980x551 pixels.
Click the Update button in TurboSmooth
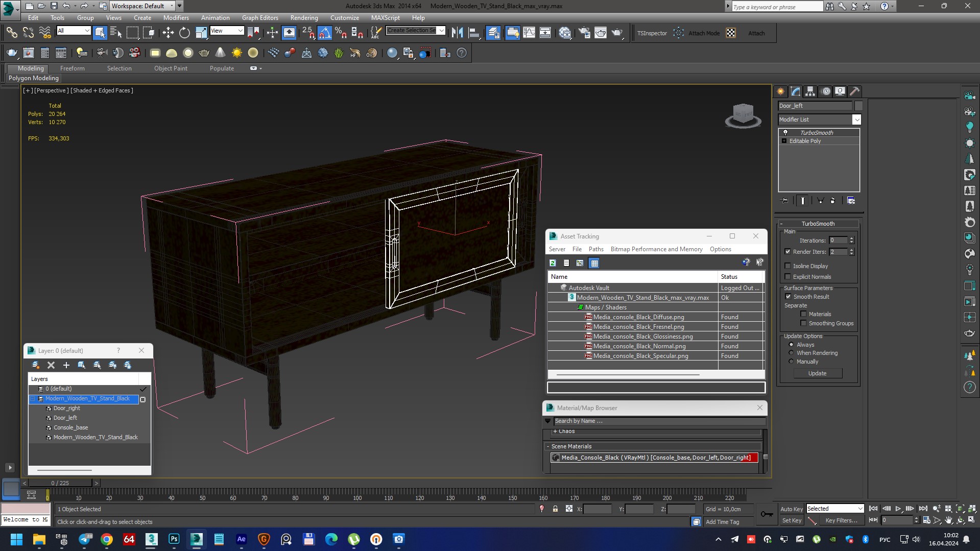pyautogui.click(x=817, y=373)
